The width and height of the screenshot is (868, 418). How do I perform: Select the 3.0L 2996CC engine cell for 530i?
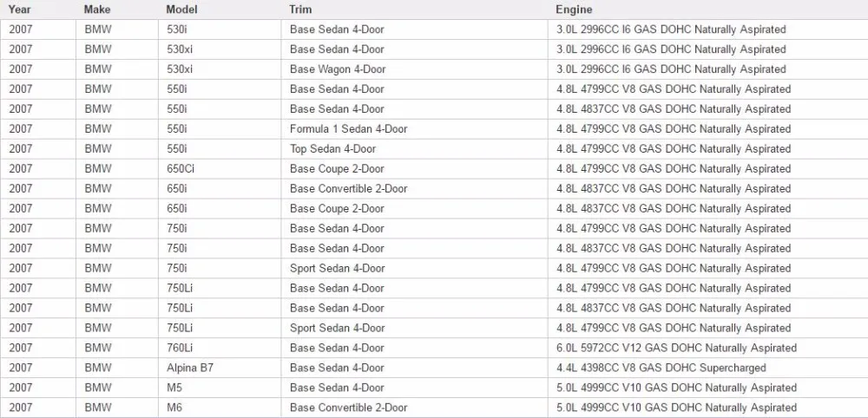(708, 29)
